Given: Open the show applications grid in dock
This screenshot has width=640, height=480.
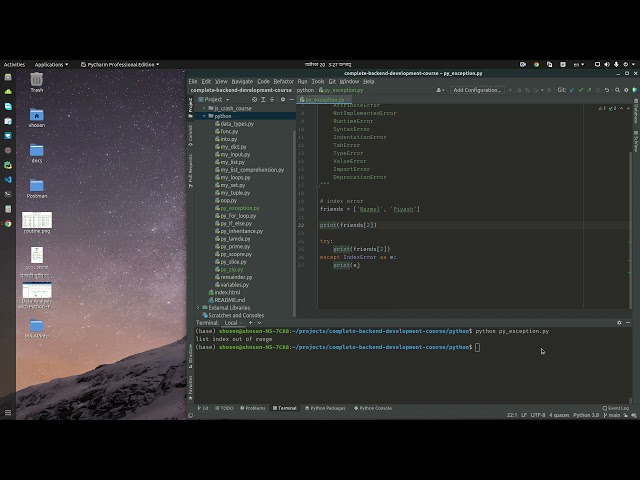Looking at the screenshot, I should (8, 413).
